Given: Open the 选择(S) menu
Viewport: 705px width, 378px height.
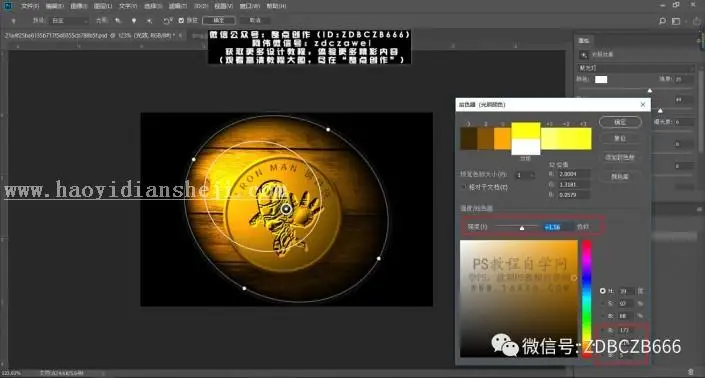Looking at the screenshot, I should pyautogui.click(x=153, y=6).
